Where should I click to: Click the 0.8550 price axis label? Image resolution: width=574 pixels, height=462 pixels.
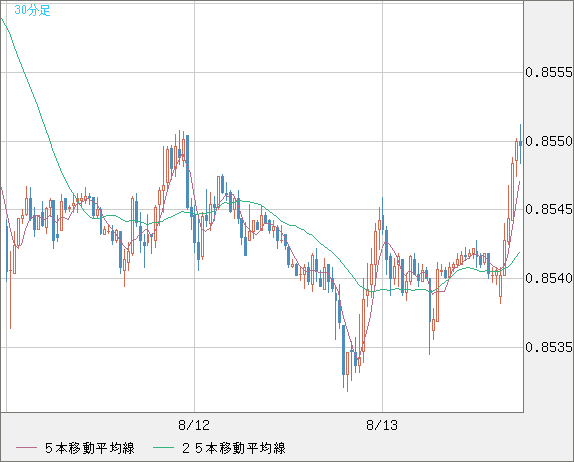coord(549,141)
